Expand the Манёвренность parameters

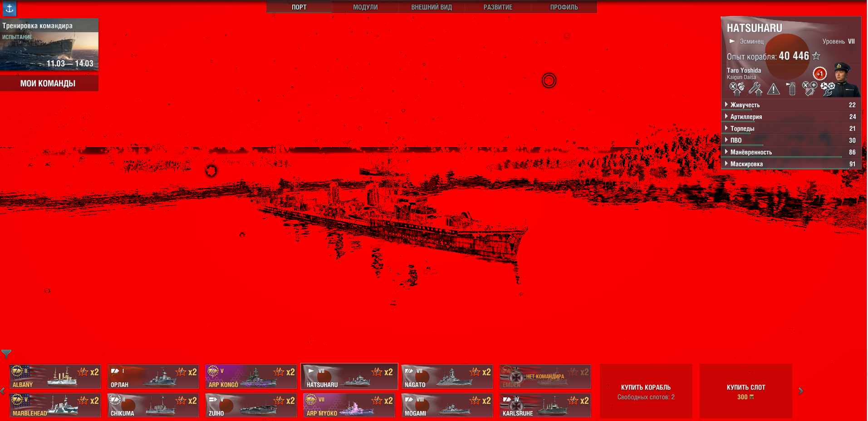coord(791,152)
